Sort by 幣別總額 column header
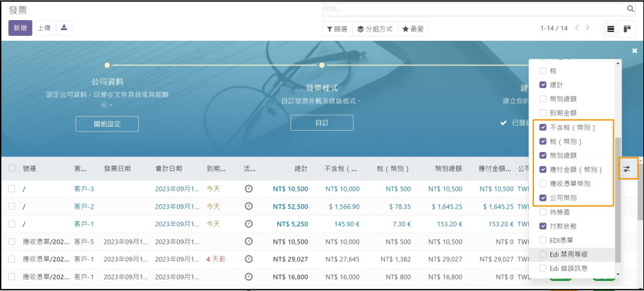644x291 pixels. coord(438,168)
